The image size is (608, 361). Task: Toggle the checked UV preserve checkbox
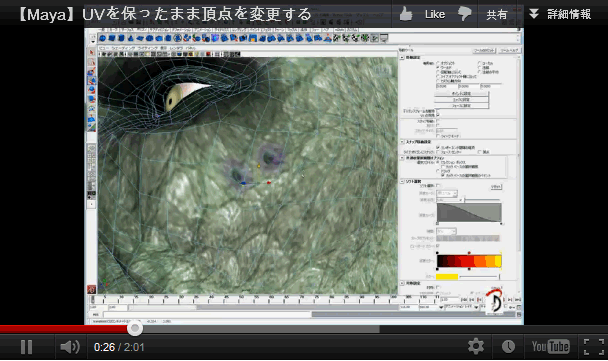click(x=438, y=115)
